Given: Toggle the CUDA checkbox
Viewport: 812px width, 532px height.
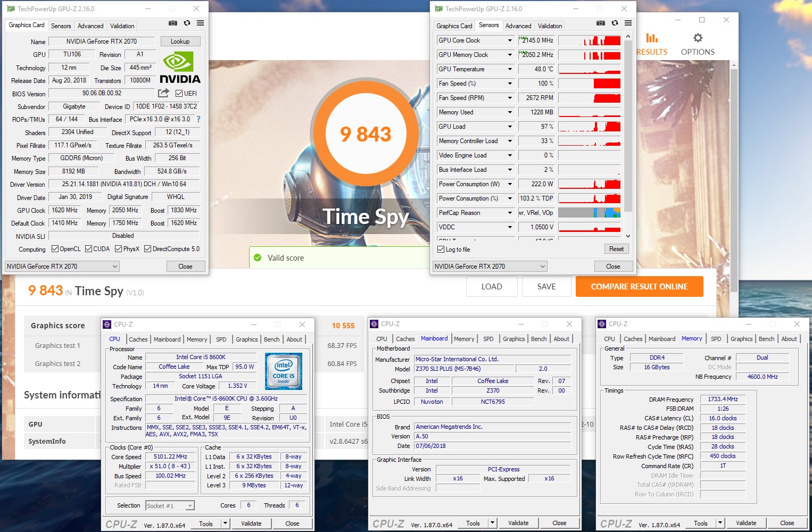Looking at the screenshot, I should pyautogui.click(x=88, y=249).
